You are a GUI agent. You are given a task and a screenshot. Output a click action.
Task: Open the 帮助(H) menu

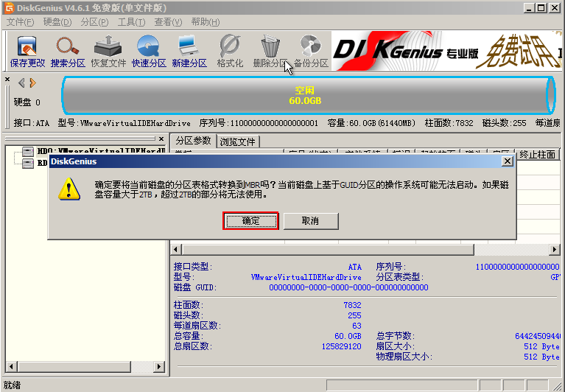coord(206,22)
